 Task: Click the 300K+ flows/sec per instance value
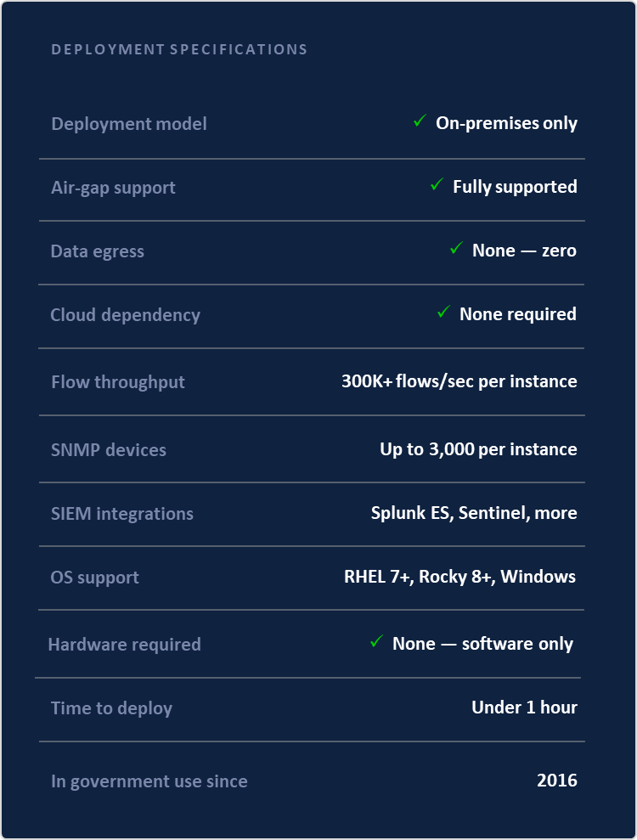[x=459, y=381]
